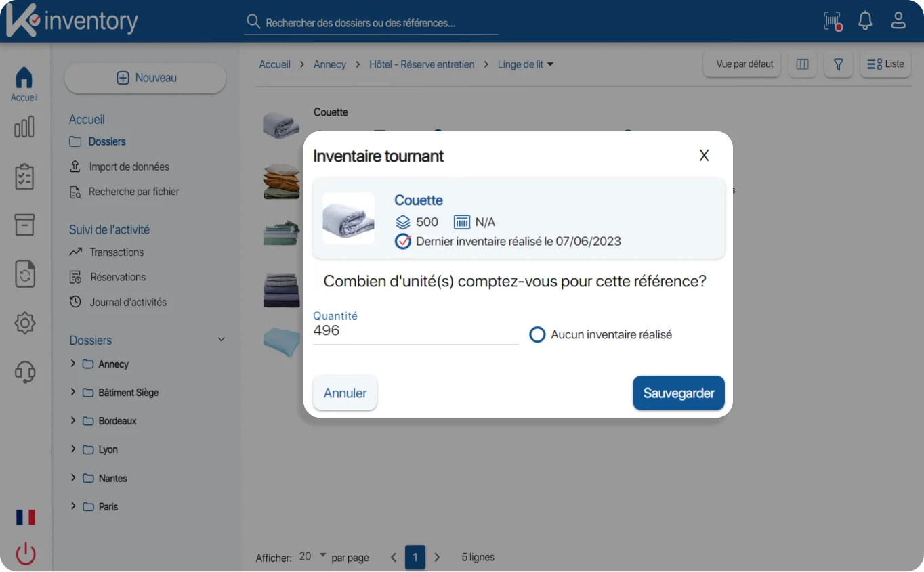The height and width of the screenshot is (572, 924).
Task: Open the bar chart statistics sidebar icon
Action: [24, 127]
